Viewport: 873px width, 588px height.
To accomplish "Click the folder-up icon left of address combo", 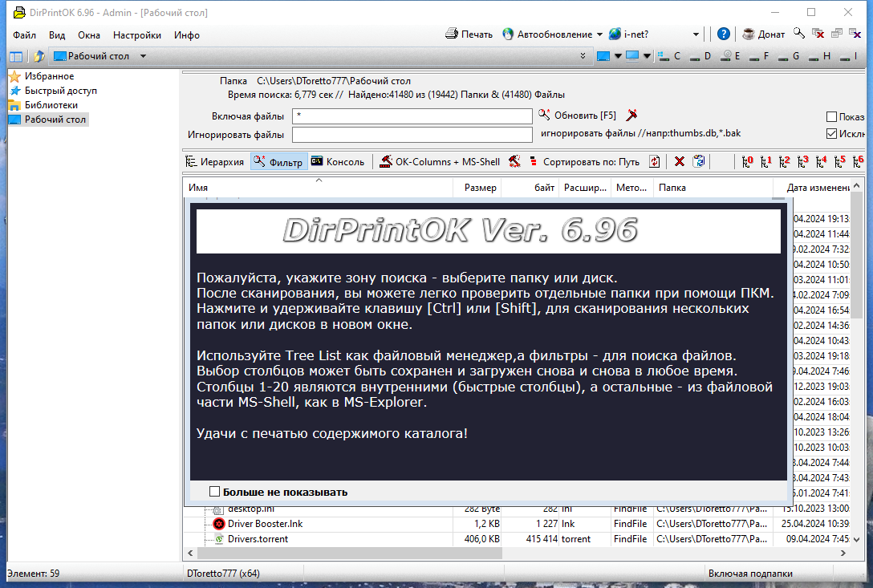I will point(39,56).
